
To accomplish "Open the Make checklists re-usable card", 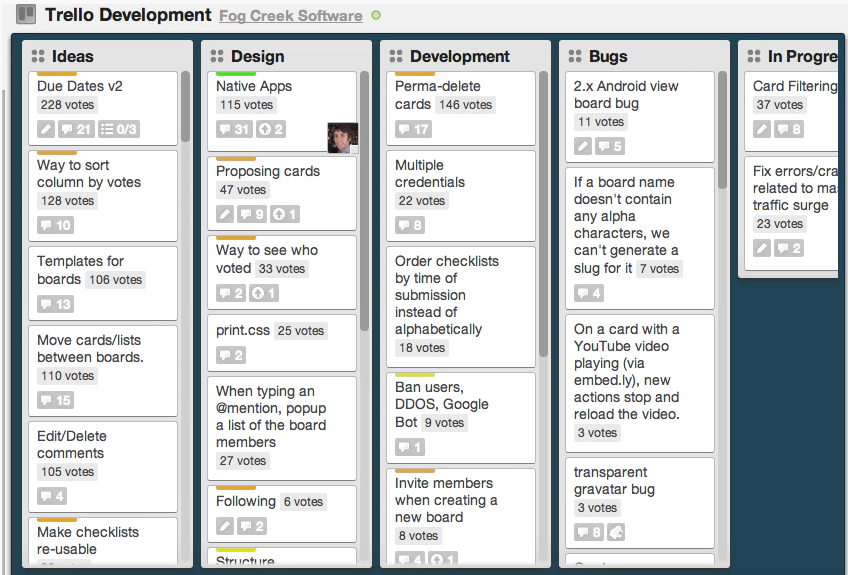I will click(103, 540).
